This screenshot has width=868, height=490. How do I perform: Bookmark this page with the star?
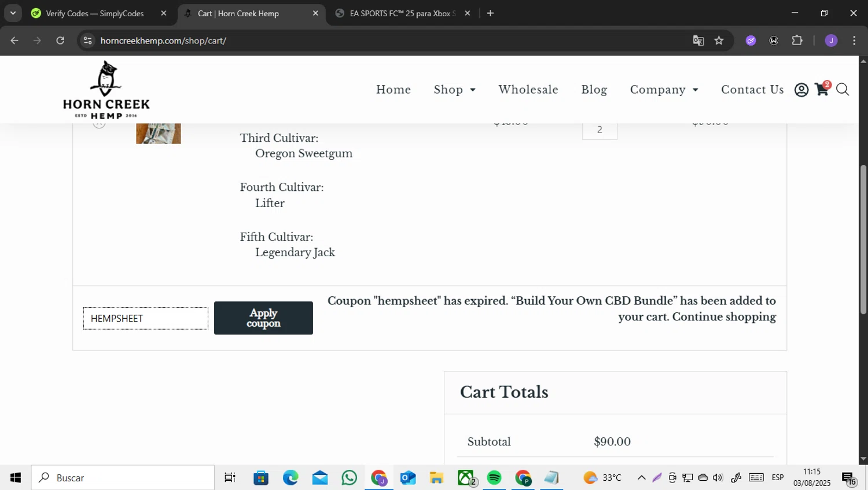pos(719,40)
